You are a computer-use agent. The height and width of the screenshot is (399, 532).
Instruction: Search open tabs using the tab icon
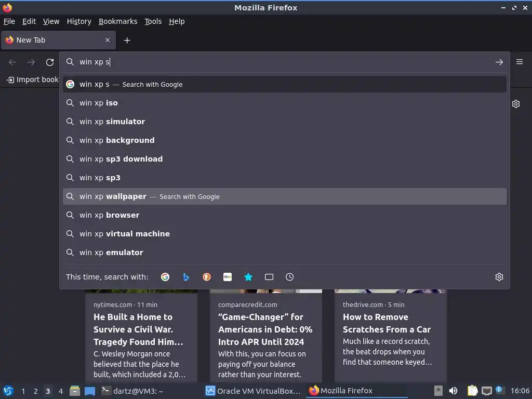tap(269, 277)
